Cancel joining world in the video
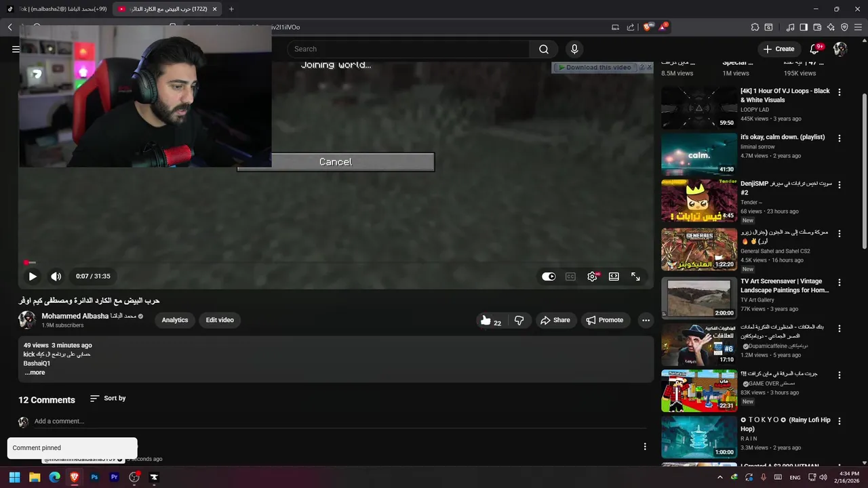 [x=336, y=162]
